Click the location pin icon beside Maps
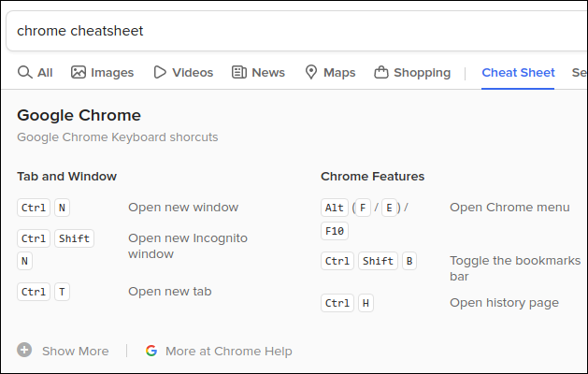This screenshot has width=588, height=374. click(x=311, y=72)
